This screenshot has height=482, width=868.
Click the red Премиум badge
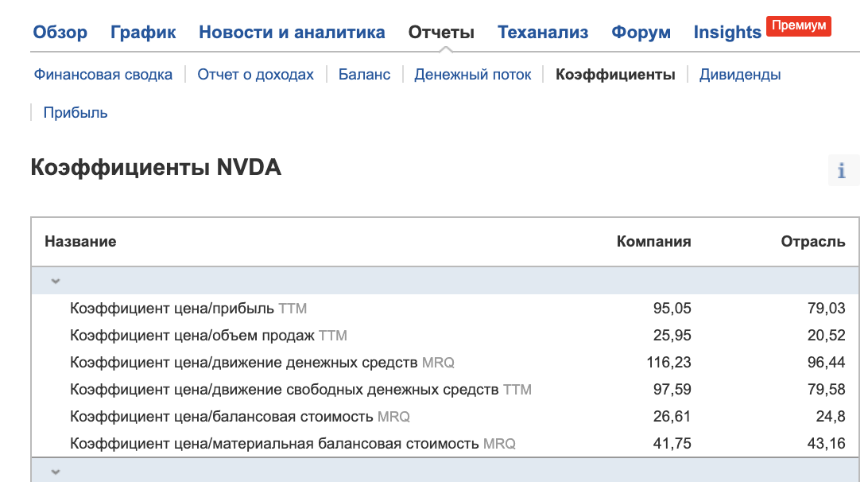click(x=798, y=25)
